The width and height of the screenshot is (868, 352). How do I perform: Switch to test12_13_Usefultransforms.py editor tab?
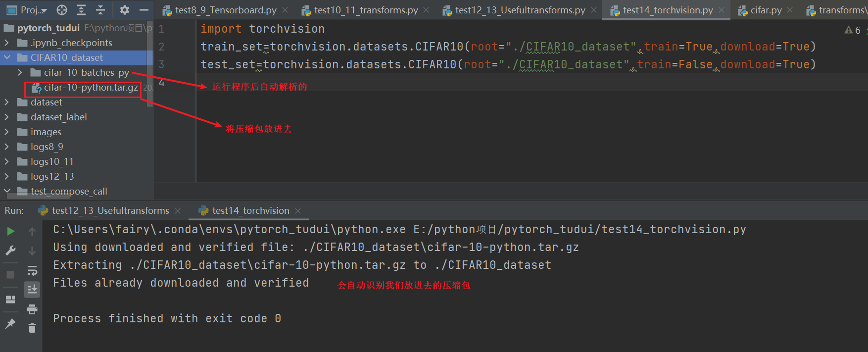coord(520,10)
